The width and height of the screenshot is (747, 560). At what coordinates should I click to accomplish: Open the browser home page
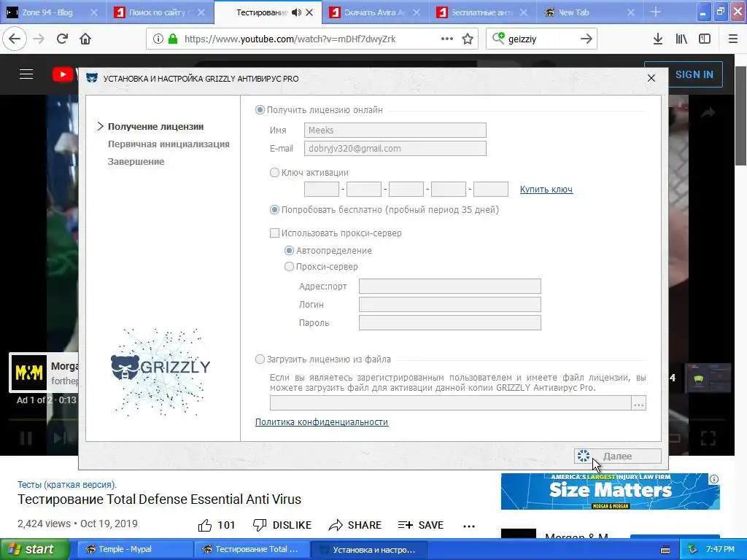85,39
